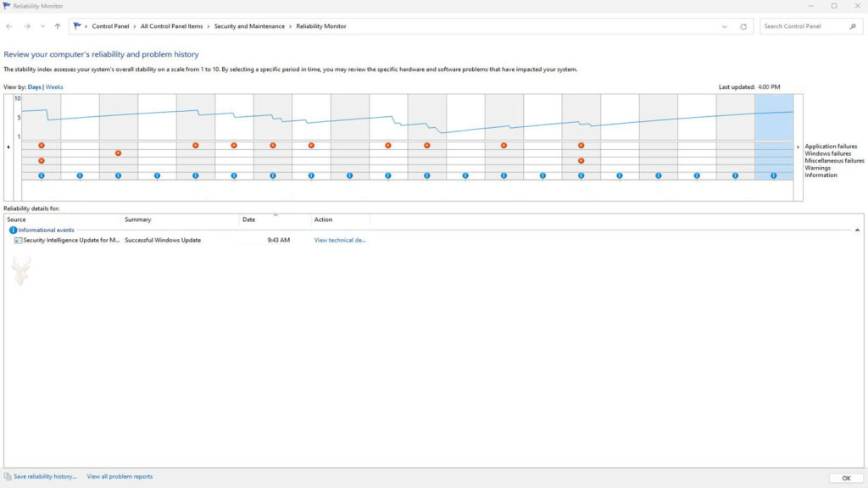
Task: Click the Last updated 4:00 PM text
Action: pyautogui.click(x=749, y=87)
